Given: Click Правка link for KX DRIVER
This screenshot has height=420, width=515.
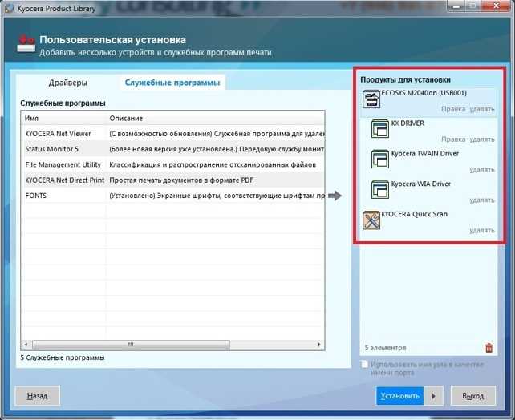Looking at the screenshot, I should pos(453,139).
